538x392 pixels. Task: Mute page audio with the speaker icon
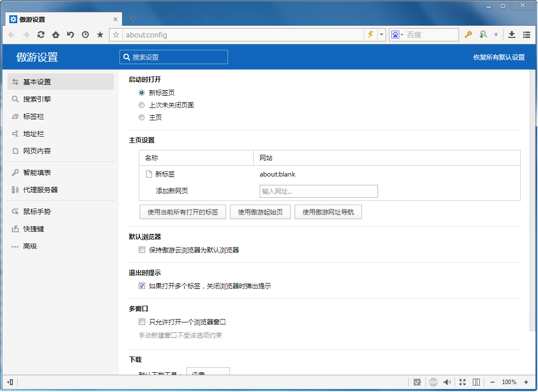pos(447,382)
